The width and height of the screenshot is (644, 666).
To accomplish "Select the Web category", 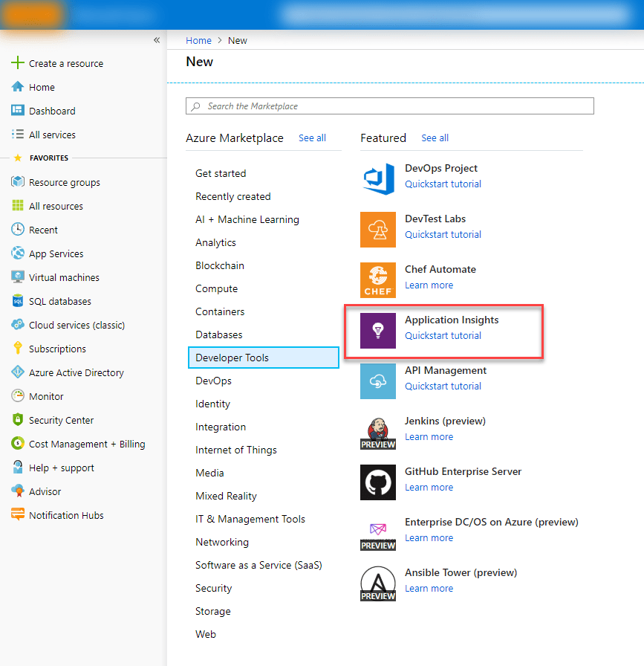I will (x=206, y=634).
